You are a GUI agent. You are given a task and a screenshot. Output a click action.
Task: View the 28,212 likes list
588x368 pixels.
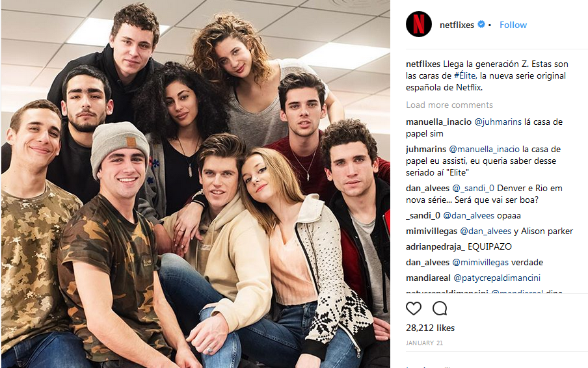tap(430, 328)
